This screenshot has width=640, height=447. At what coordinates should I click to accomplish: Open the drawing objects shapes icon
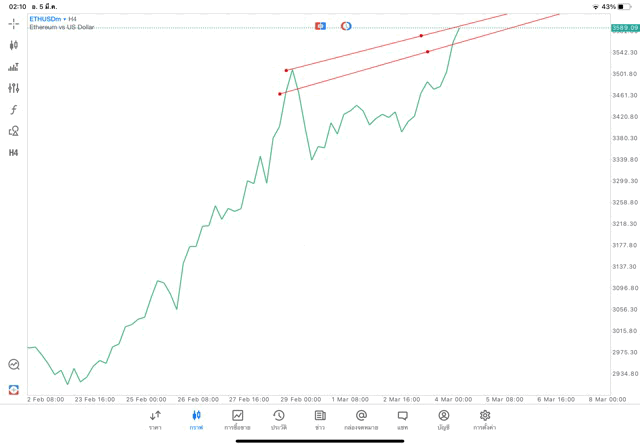[x=14, y=131]
